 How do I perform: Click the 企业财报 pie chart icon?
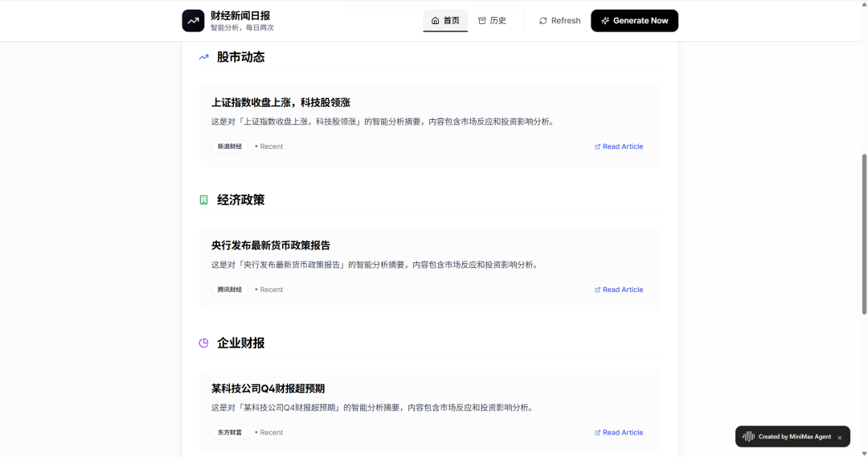pyautogui.click(x=203, y=343)
